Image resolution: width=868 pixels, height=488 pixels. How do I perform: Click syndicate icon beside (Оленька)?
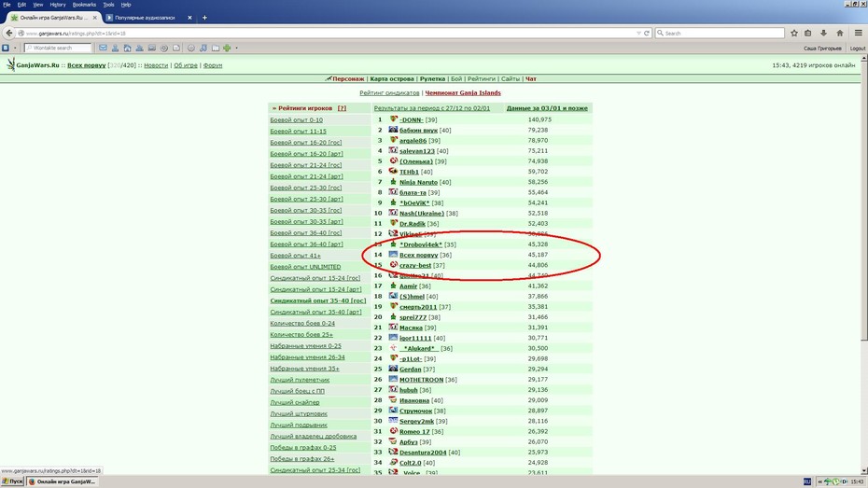(x=393, y=161)
